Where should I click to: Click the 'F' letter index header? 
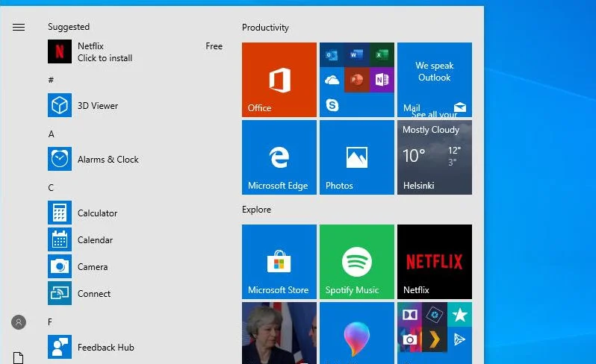pos(50,322)
